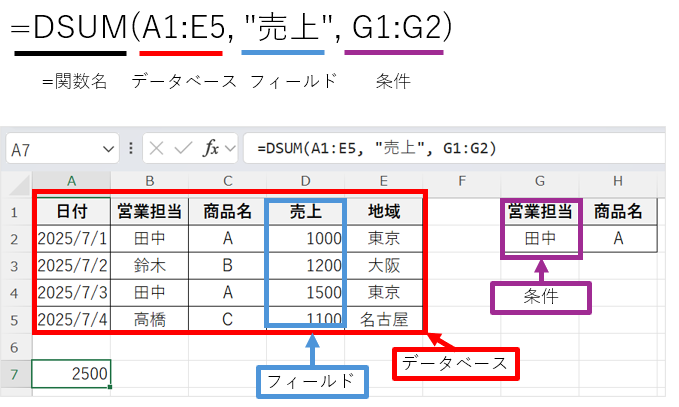Select column G header
The image size is (679, 407).
click(540, 181)
